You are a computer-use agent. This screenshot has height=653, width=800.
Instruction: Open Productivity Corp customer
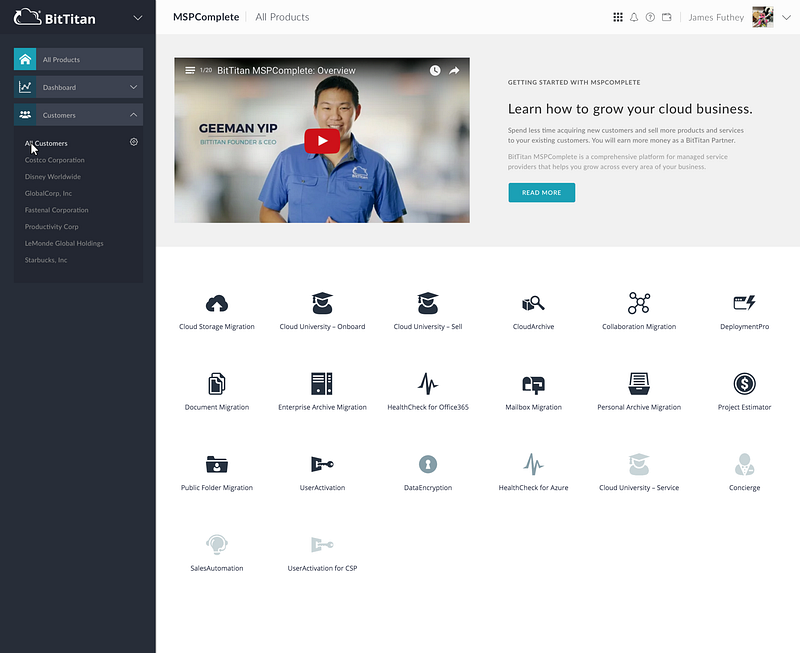[52, 227]
